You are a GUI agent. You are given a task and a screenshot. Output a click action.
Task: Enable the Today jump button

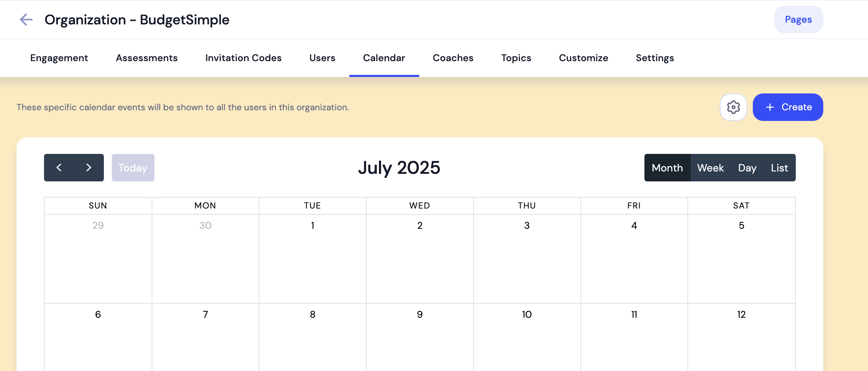point(133,168)
